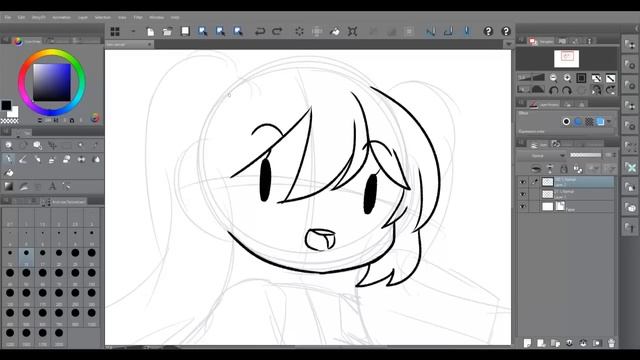Open the canvas tab list arrow

click(508, 44)
